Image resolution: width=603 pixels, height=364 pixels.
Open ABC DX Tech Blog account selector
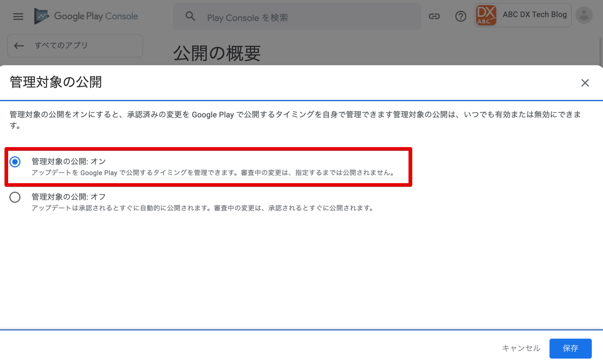(534, 15)
